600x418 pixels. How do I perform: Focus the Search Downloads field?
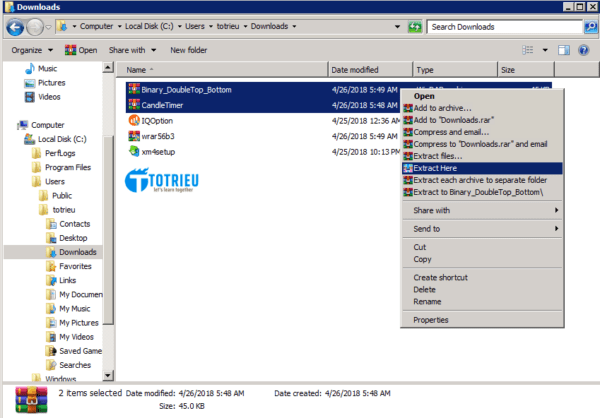pos(504,27)
